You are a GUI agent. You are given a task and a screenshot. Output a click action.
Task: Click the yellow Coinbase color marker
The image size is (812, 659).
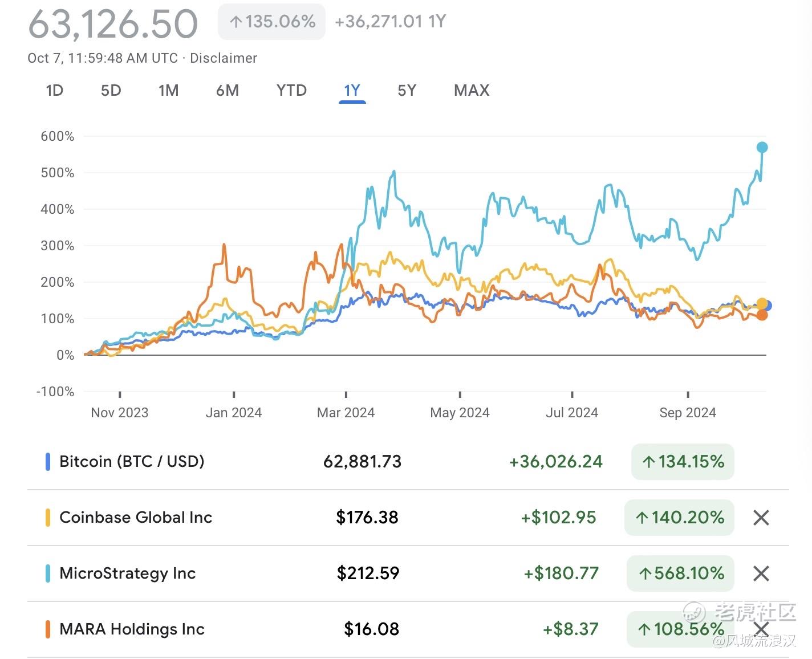coord(48,518)
